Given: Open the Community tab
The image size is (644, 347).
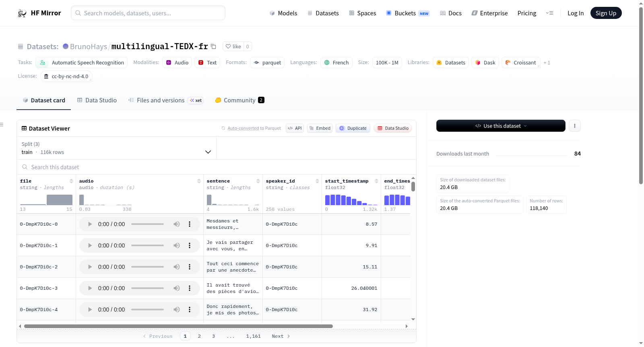Looking at the screenshot, I should pyautogui.click(x=240, y=100).
